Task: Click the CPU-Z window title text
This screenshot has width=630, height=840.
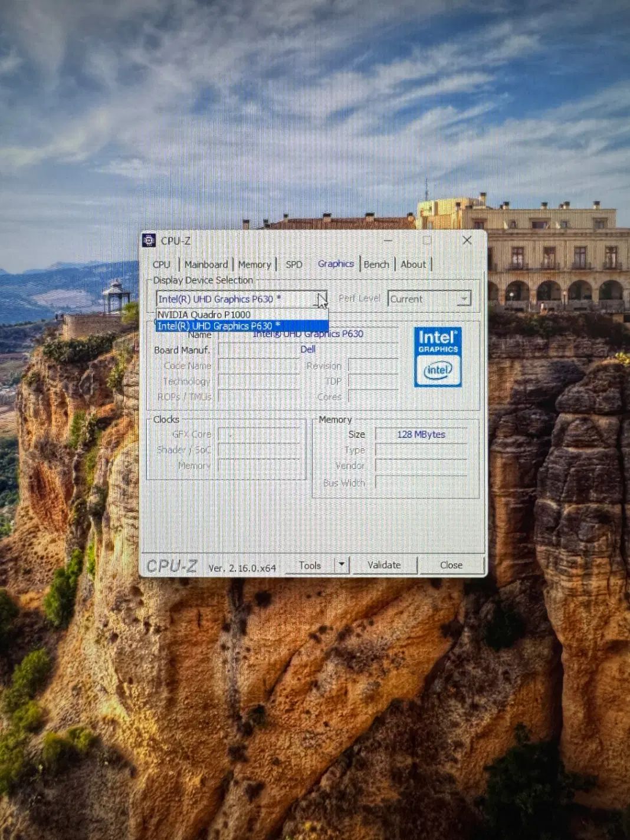Action: point(176,241)
